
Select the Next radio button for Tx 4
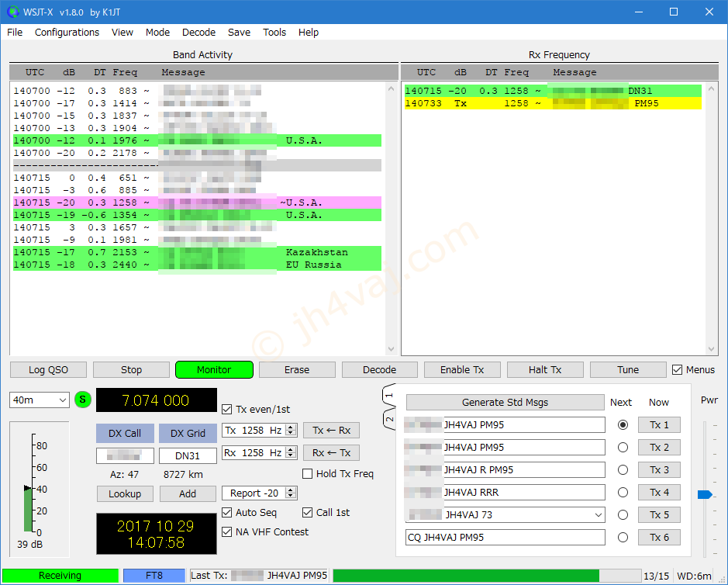[623, 492]
